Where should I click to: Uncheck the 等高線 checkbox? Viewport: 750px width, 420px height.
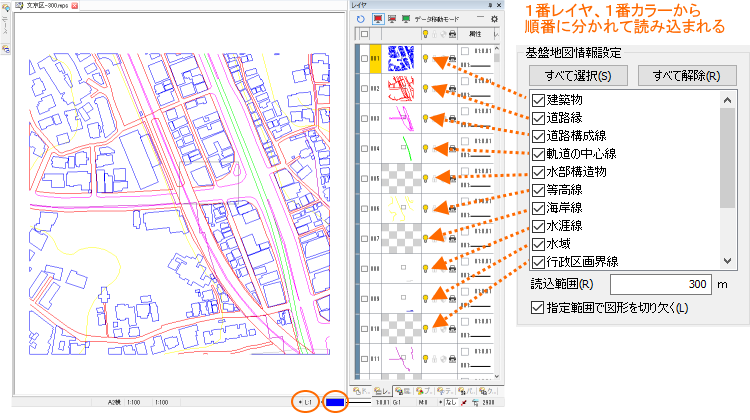[x=539, y=190]
